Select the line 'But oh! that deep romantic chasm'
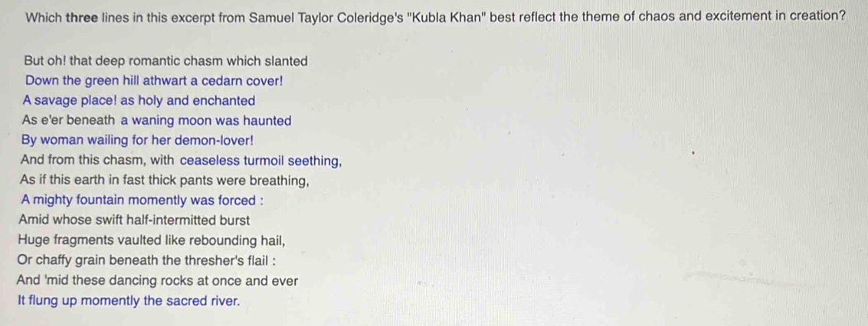 166,60
